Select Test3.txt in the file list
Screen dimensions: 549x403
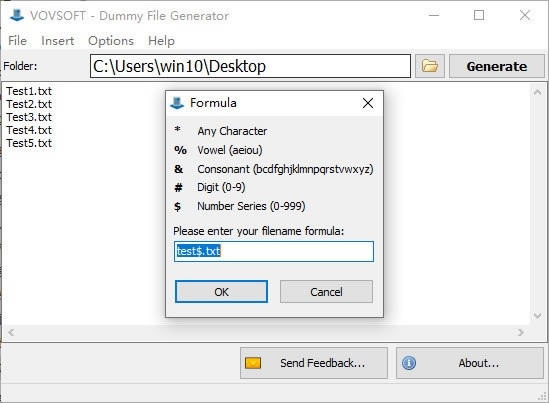29,117
